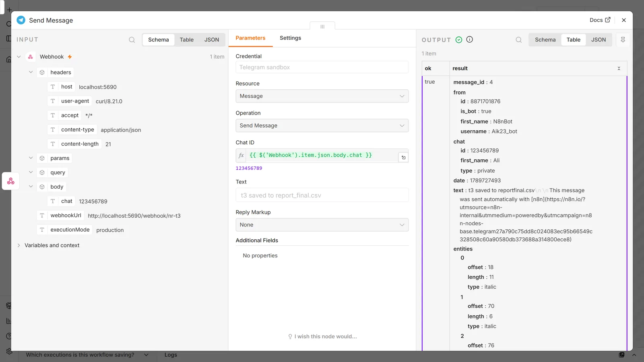The width and height of the screenshot is (644, 362).
Task: Click the Telegram node icon in the header
Action: [21, 20]
